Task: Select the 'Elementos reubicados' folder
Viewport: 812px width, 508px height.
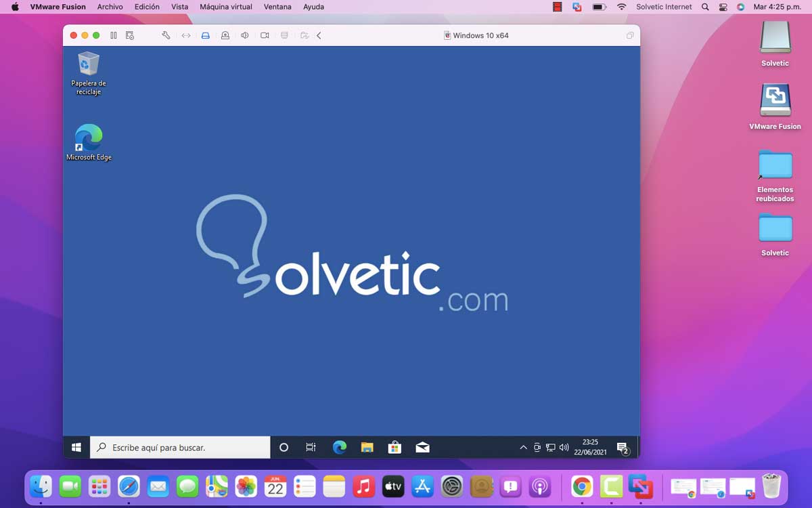Action: click(775, 175)
